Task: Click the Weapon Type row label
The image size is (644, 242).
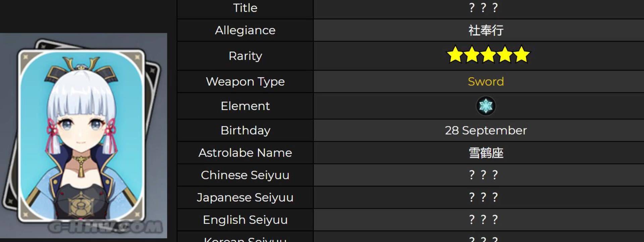Action: pos(245,82)
